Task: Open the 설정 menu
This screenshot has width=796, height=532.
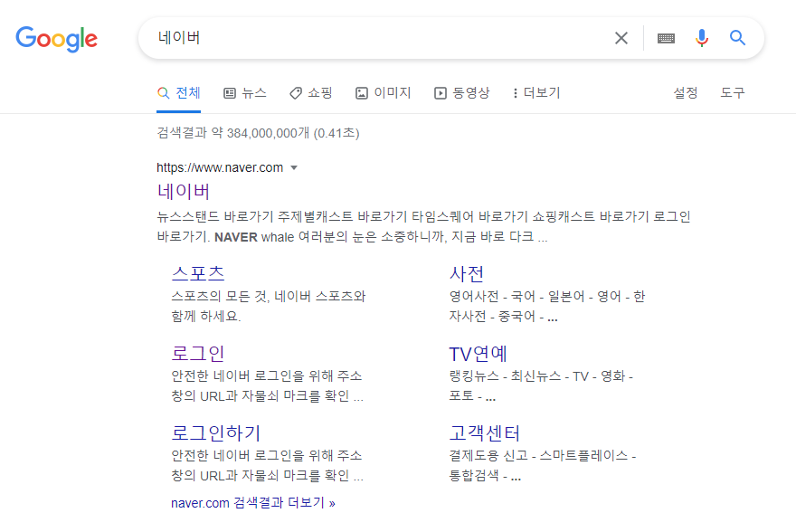Action: 686,93
